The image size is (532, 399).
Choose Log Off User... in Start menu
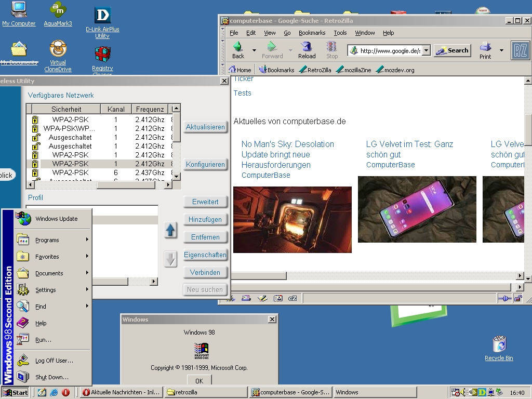pos(53,361)
